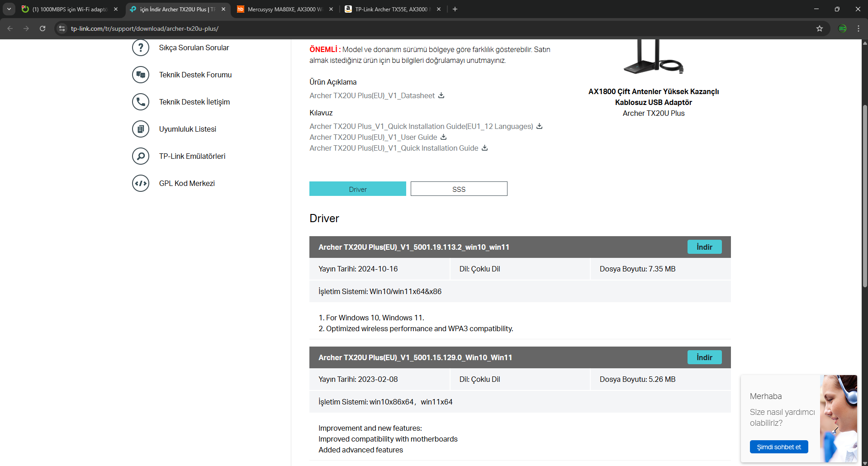
Task: Go back to the previous page
Action: (10, 29)
